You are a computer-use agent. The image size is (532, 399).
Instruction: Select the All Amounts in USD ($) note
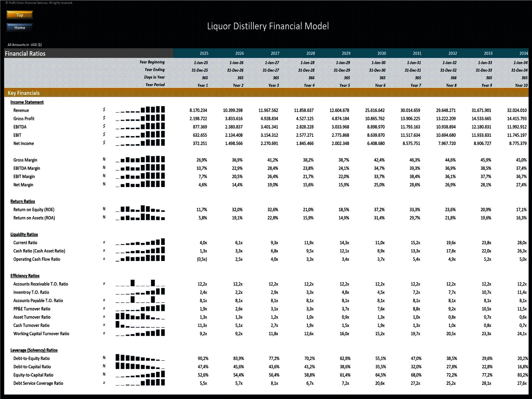click(x=25, y=45)
